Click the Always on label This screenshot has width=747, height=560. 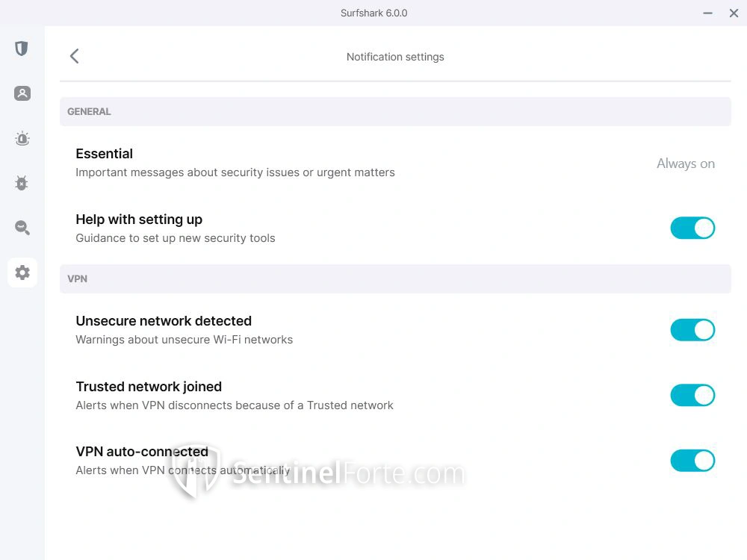[685, 164]
